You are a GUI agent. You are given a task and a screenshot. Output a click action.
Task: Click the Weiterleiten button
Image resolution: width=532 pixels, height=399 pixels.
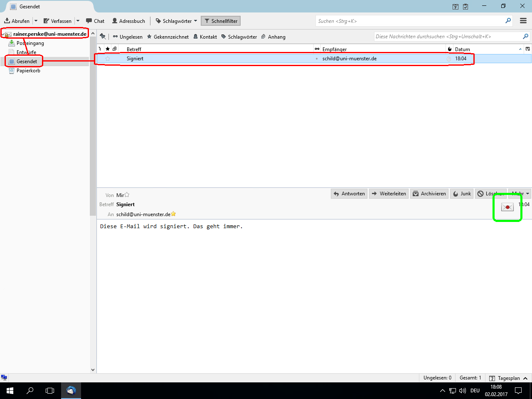click(389, 194)
